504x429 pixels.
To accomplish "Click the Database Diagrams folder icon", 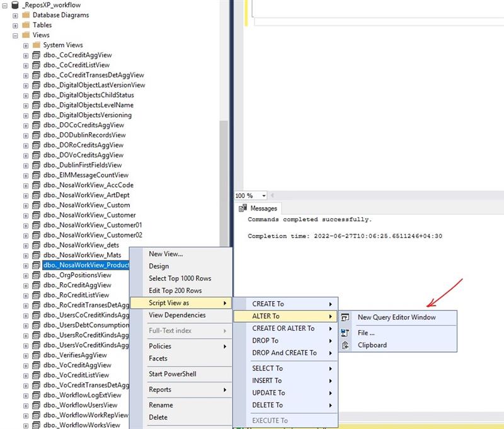I will click(26, 15).
